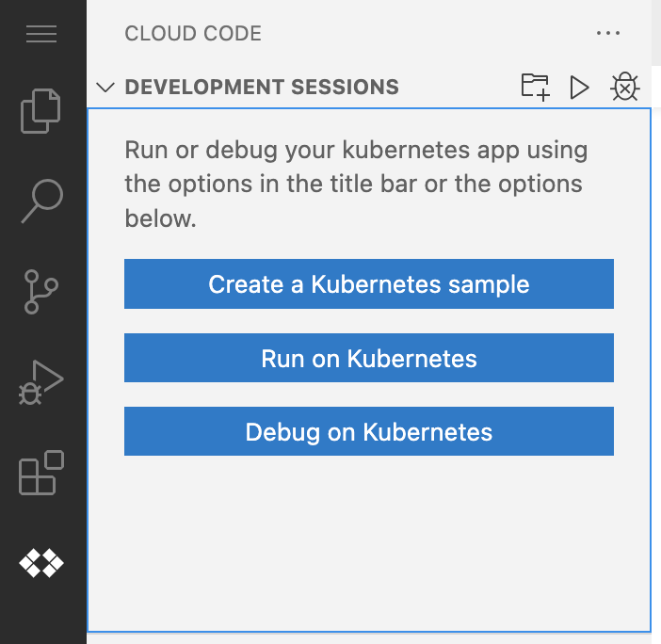Image resolution: width=661 pixels, height=644 pixels.
Task: Click the new sample folder icon in title bar
Action: click(535, 88)
